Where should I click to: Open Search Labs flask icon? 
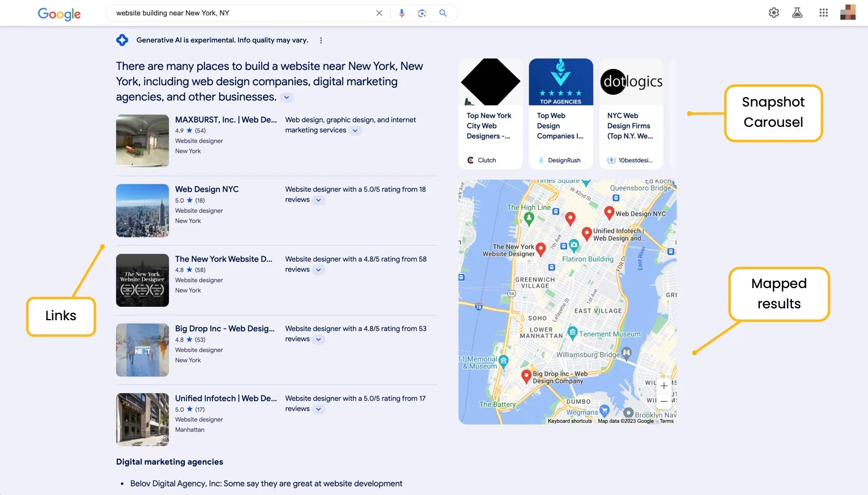(x=797, y=12)
